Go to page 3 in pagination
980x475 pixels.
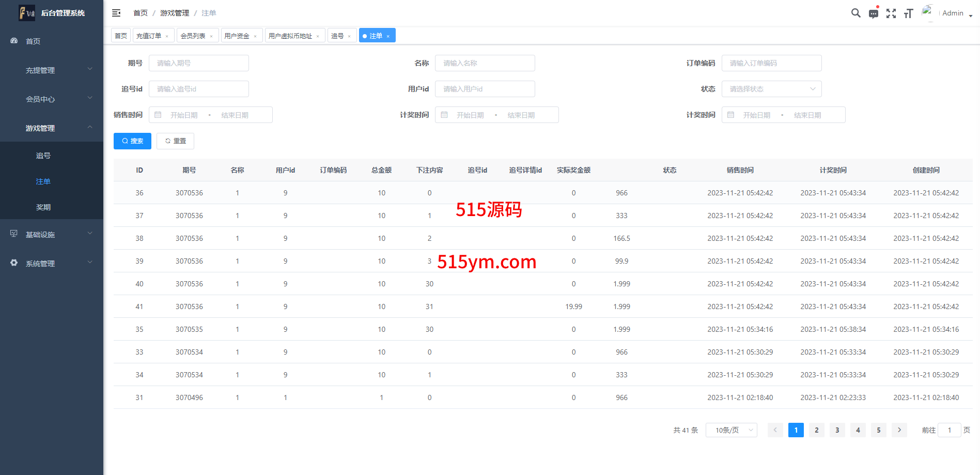837,430
